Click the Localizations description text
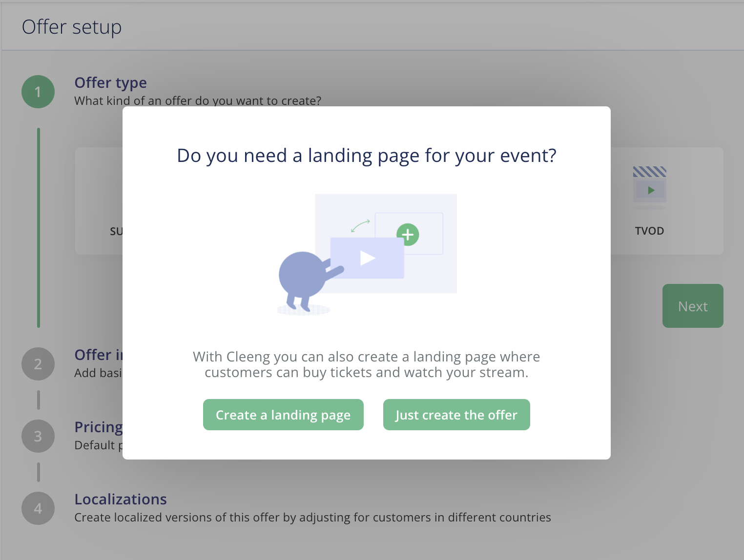Image resolution: width=744 pixels, height=560 pixels. click(x=312, y=518)
